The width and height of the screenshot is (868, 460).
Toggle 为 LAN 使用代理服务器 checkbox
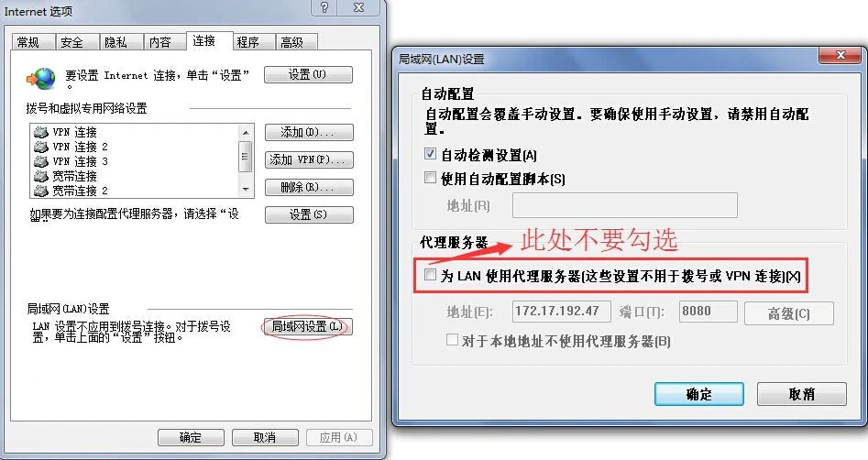pos(430,275)
